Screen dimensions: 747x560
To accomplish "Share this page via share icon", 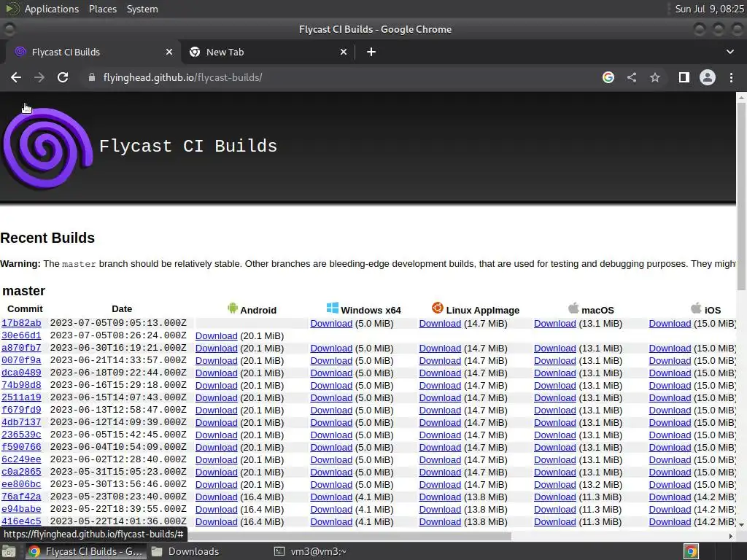I will point(632,77).
